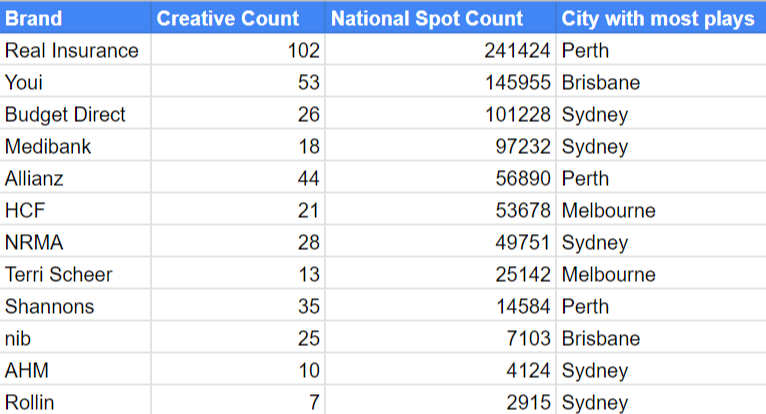Click the Allianz brand cell
The image size is (766, 414).
75,177
